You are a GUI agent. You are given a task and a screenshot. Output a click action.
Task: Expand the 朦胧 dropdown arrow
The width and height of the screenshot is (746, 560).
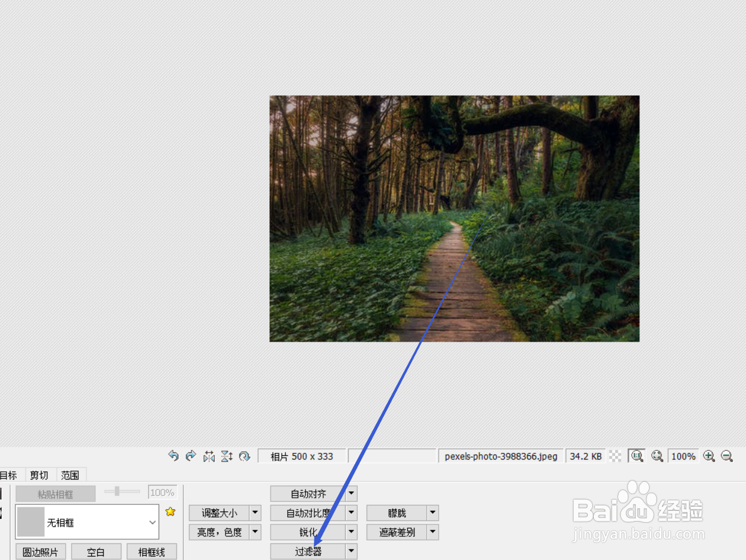433,513
